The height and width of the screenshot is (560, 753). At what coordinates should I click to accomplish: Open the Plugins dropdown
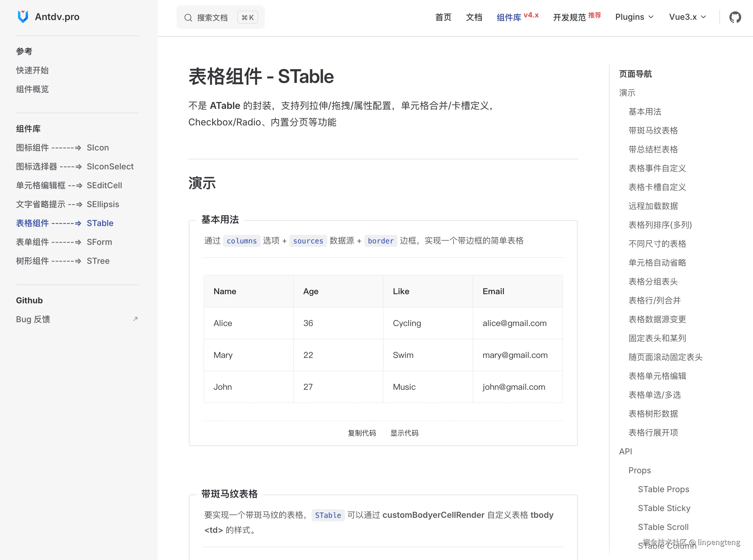point(634,17)
